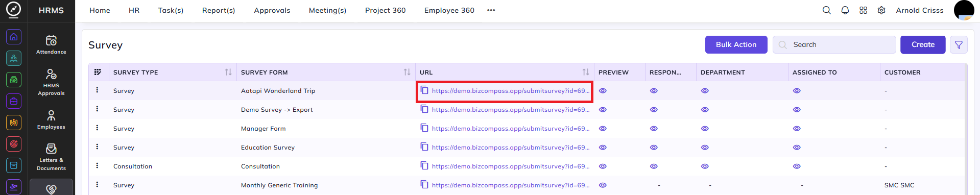Open row actions for Aatapi Wonderland Trip
This screenshot has height=195, width=980.
tap(97, 90)
